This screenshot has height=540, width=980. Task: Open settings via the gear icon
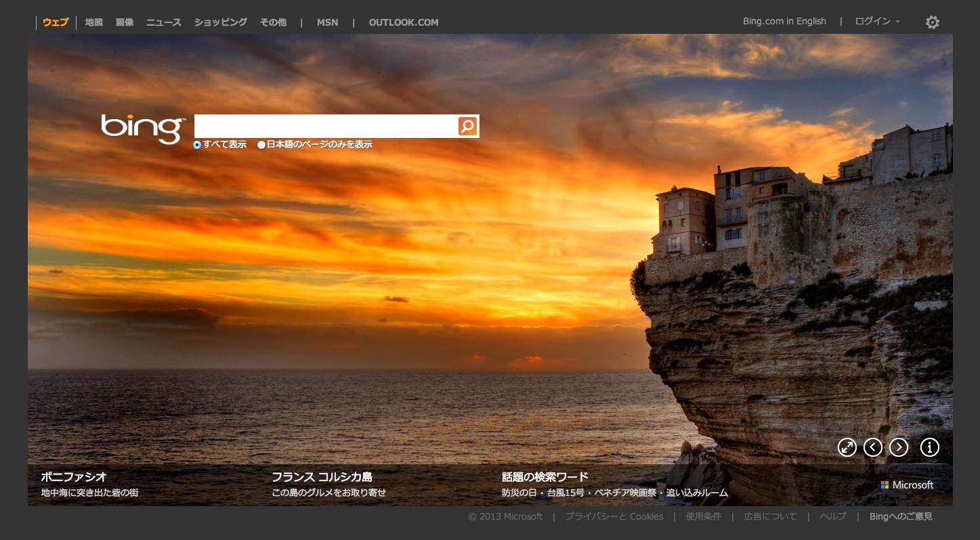tap(933, 22)
